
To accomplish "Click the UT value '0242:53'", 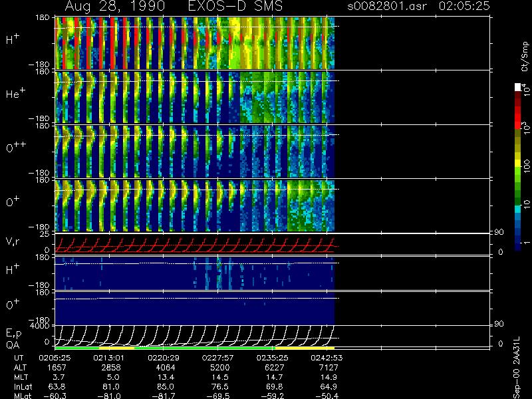I will coord(327,358).
